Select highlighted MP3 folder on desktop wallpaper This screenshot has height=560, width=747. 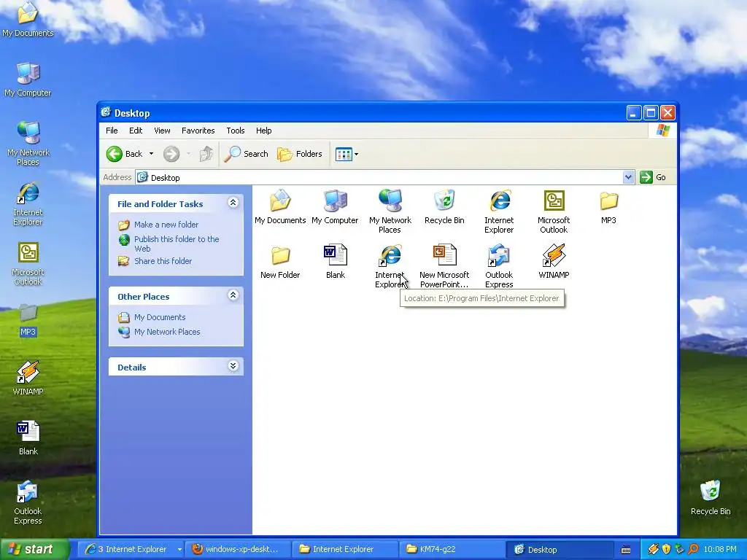[28, 320]
